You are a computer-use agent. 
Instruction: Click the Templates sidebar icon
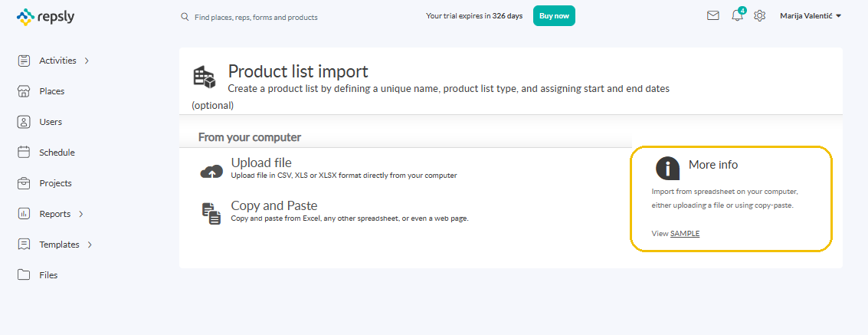[x=24, y=245]
